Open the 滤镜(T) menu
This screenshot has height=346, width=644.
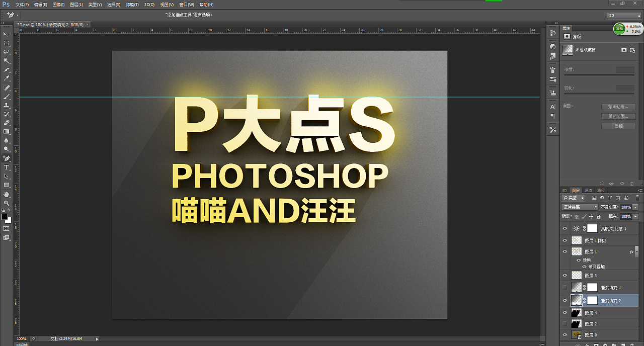click(x=132, y=5)
